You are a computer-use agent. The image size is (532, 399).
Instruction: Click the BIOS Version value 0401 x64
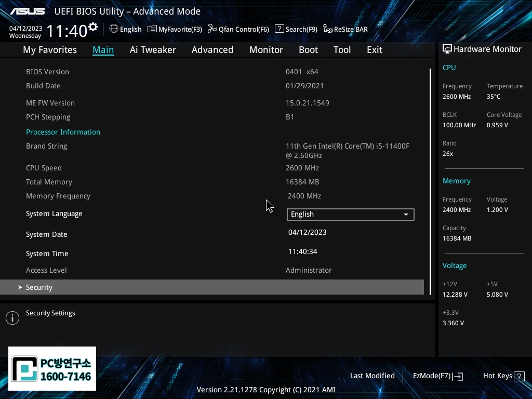click(x=302, y=72)
